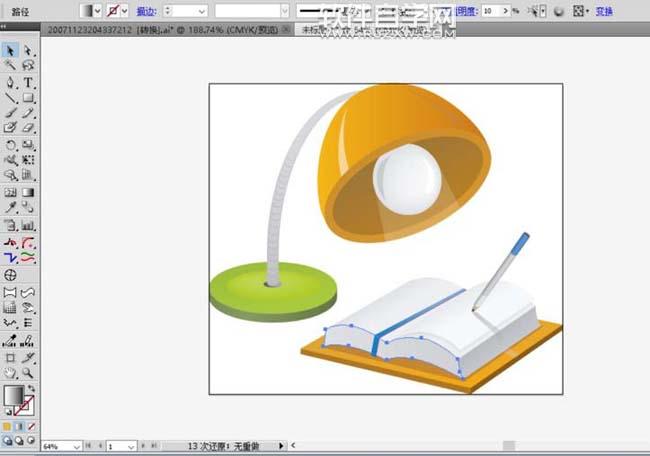Select the green and red wave plug-in tool

(x=28, y=258)
